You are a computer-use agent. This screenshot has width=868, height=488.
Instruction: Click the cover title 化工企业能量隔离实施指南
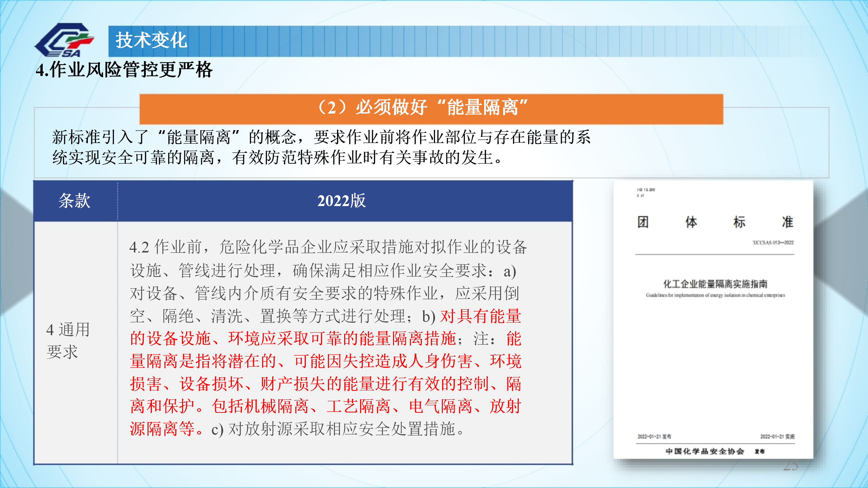point(715,284)
